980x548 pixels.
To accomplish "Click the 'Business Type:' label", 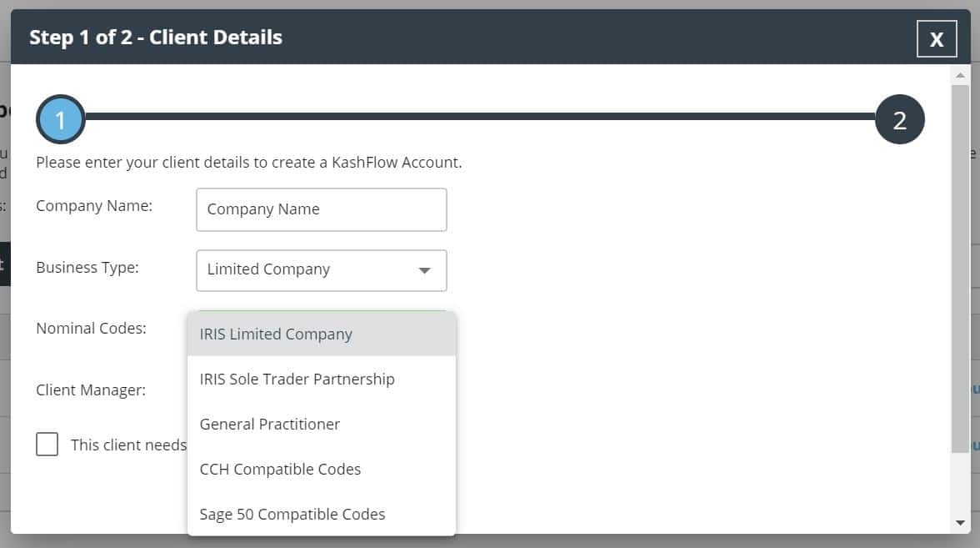I will pos(87,267).
